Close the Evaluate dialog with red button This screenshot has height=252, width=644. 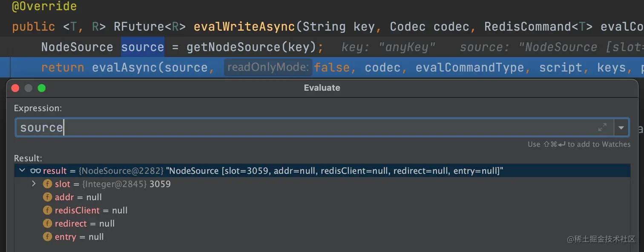(x=15, y=88)
